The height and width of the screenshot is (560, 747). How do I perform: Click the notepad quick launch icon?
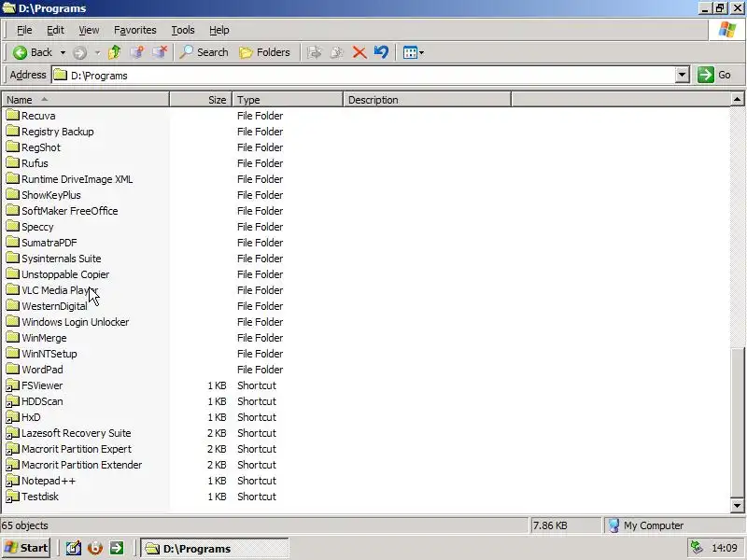pos(74,548)
